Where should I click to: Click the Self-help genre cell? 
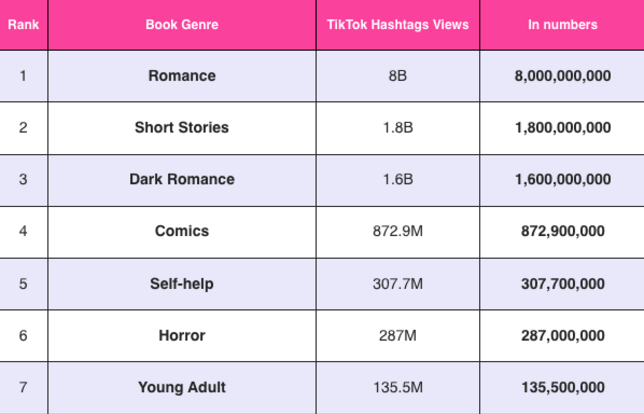pyautogui.click(x=181, y=284)
